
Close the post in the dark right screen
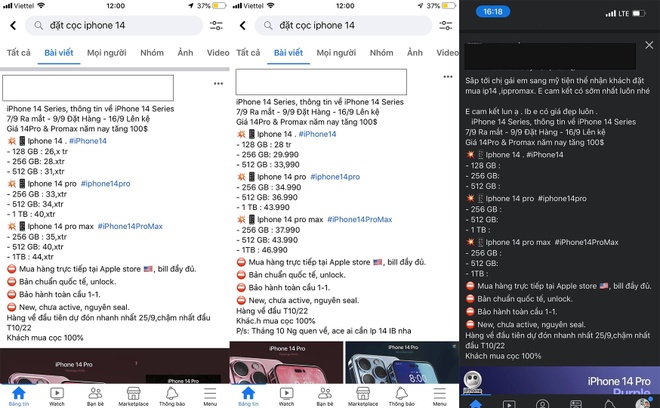pos(649,45)
